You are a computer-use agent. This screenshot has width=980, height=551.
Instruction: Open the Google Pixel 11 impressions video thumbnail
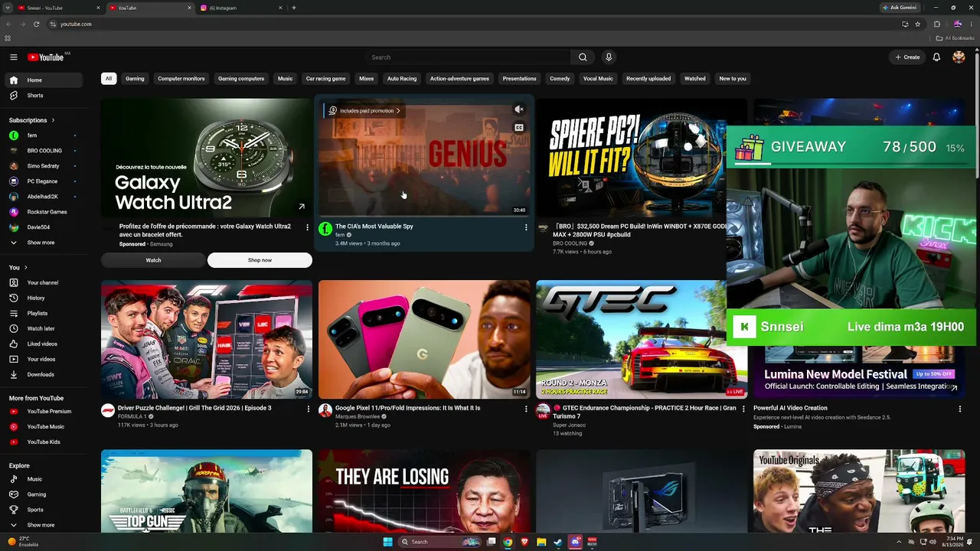pyautogui.click(x=424, y=339)
